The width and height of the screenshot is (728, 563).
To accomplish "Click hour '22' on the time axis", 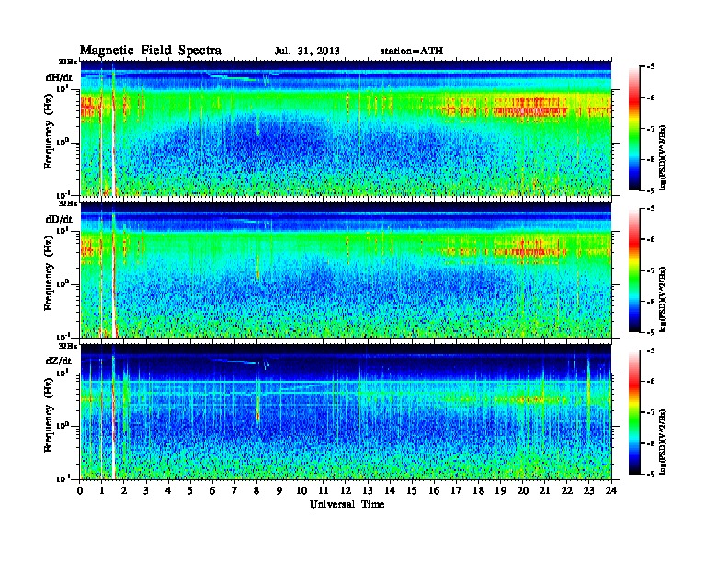I will 567,490.
